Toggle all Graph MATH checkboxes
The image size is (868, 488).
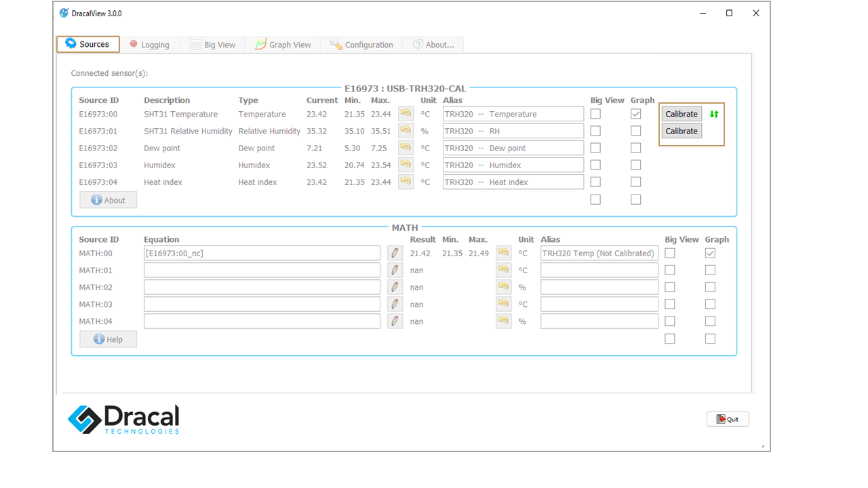tap(710, 338)
